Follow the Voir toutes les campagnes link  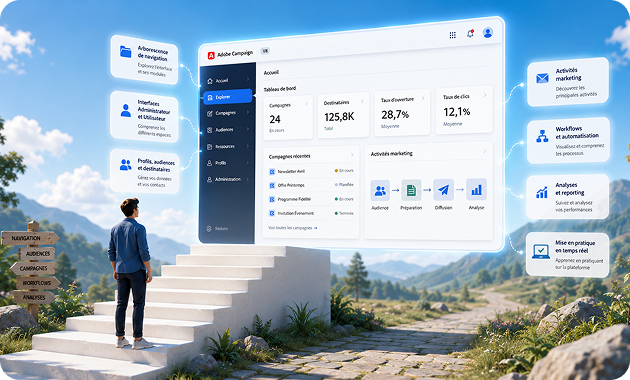point(292,228)
